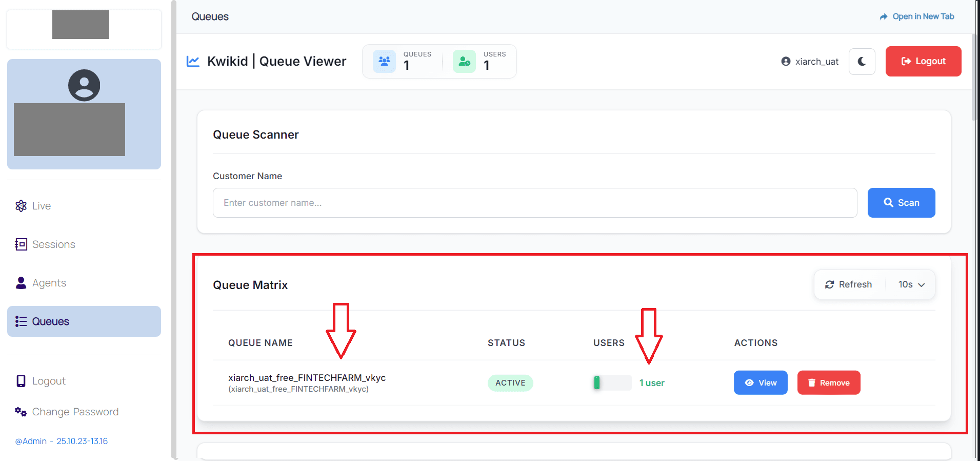The image size is (980, 461).
Task: Click the Open in New Tab link
Action: (x=917, y=16)
